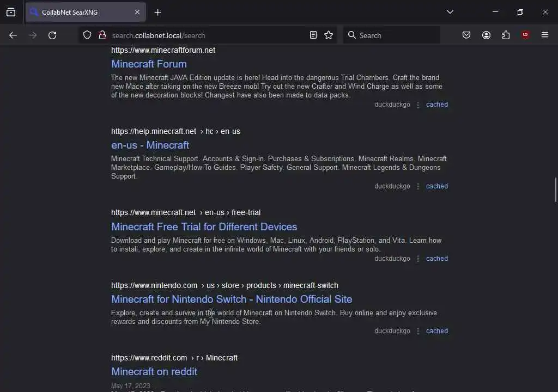Expand options menu for Nintendo Switch result

418,332
